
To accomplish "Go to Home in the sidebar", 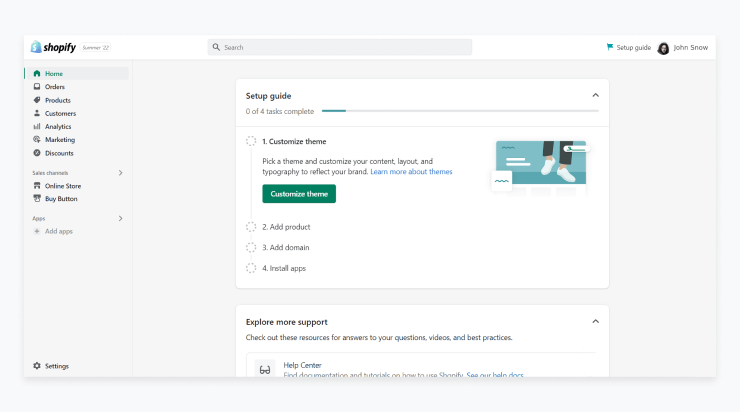I will (76, 74).
